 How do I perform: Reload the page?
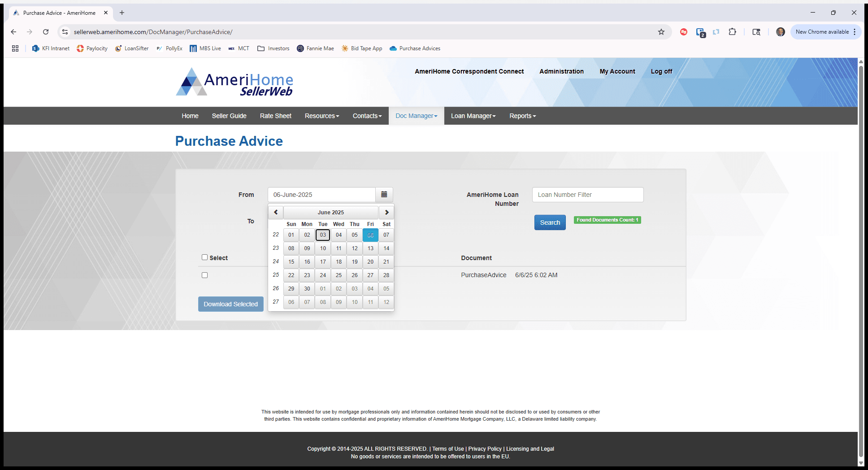coord(46,32)
